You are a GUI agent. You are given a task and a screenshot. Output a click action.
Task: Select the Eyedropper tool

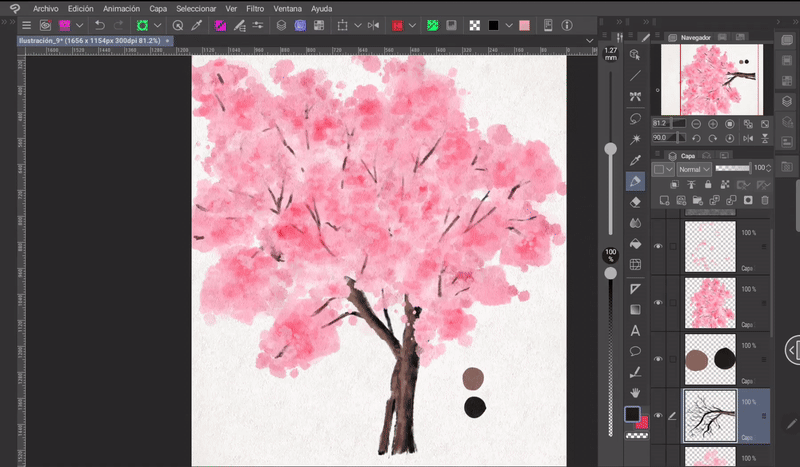point(635,160)
